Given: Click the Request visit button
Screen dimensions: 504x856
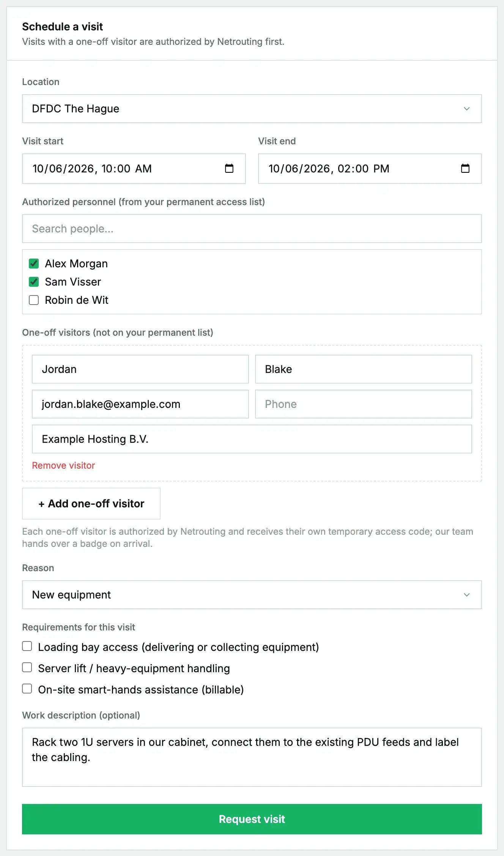Looking at the screenshot, I should 252,819.
